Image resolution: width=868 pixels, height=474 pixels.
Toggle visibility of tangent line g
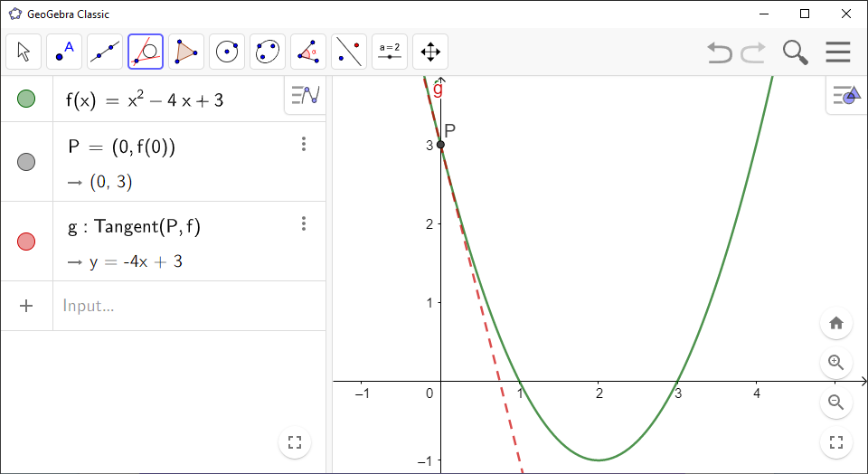click(26, 242)
